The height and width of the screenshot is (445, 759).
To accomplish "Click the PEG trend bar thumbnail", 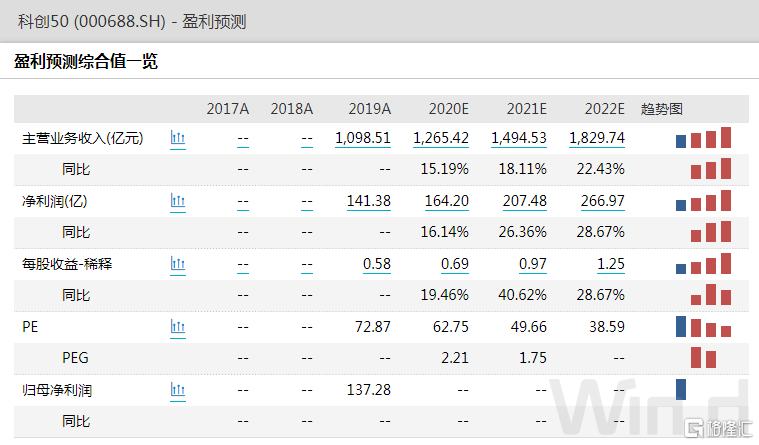I will point(703,357).
